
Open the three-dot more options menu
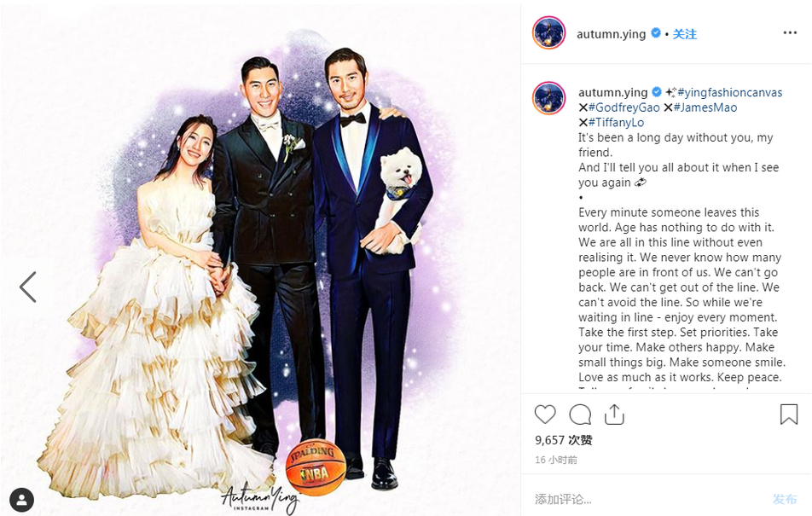coord(790,32)
